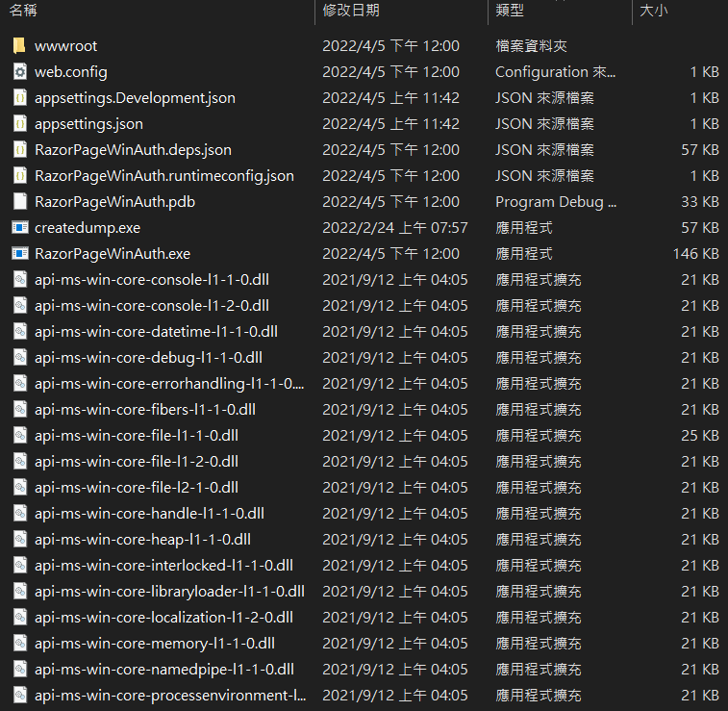Click the RazorPageWinAuth.deps.json file icon
728x711 pixels.
coord(20,150)
